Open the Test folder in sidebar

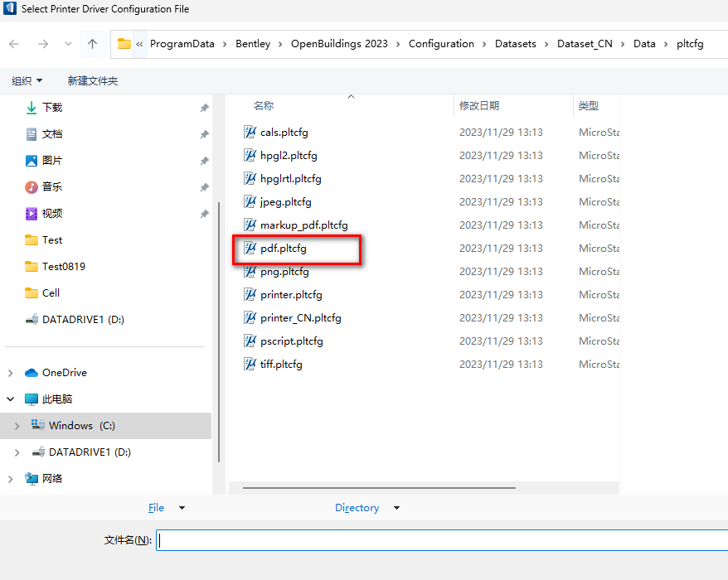[52, 240]
